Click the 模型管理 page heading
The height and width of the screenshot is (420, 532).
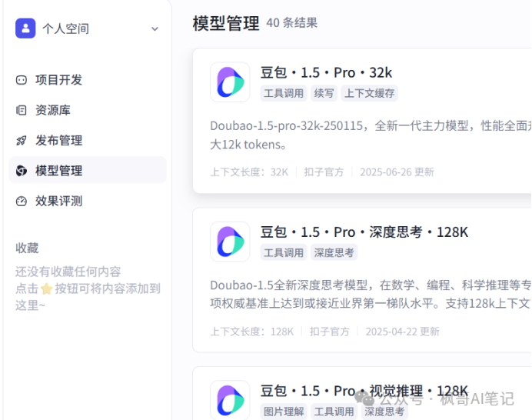tap(226, 23)
